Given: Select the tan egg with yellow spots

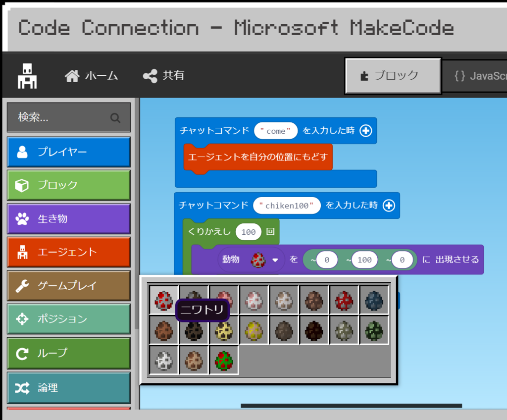Looking at the screenshot, I should point(254,330).
